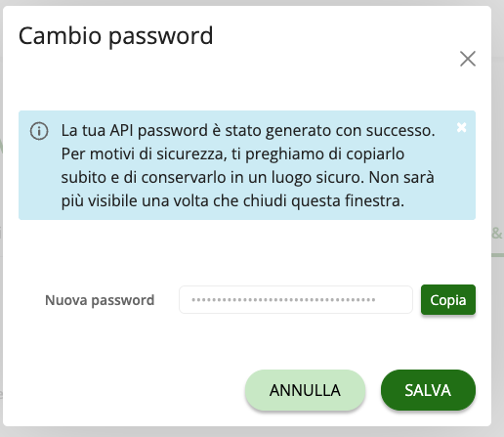Click the partially hidden ampersand tab behind the dialog
Image resolution: width=504 pixels, height=437 pixels.
497,234
